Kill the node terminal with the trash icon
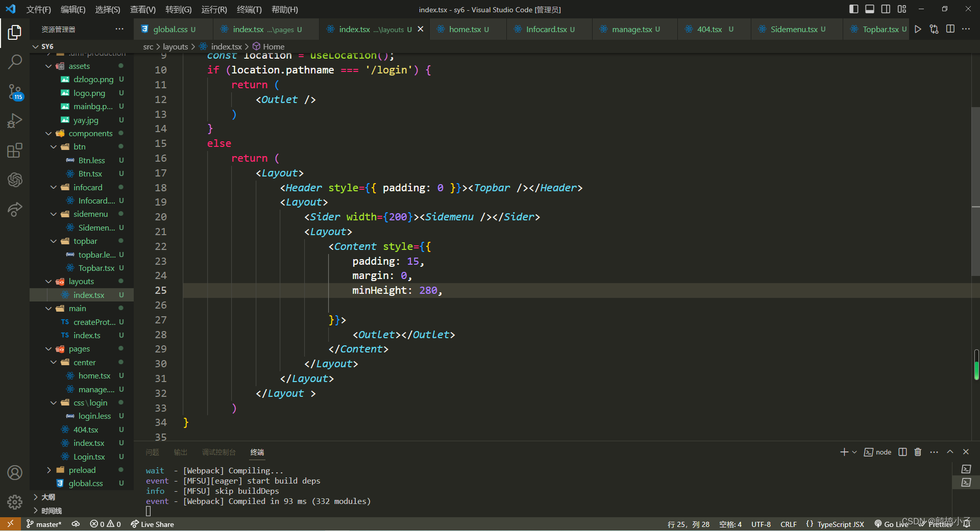Viewport: 980px width, 531px height. coord(917,452)
